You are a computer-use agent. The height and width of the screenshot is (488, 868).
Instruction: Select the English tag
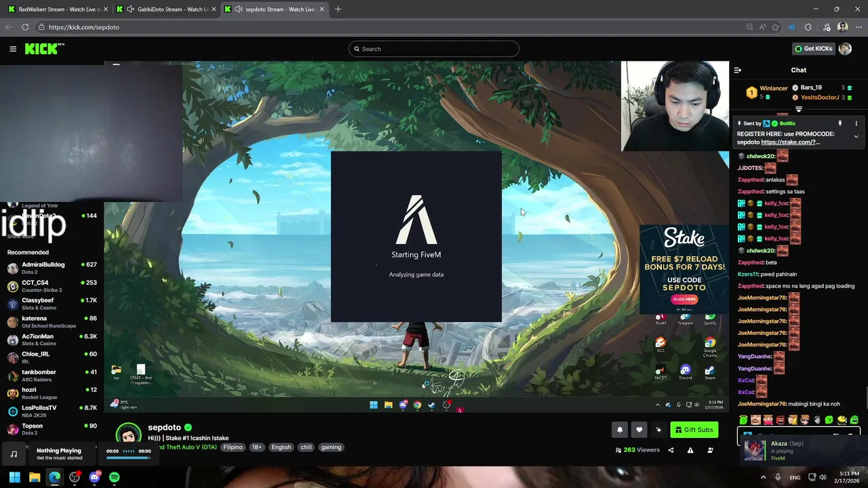pyautogui.click(x=281, y=447)
